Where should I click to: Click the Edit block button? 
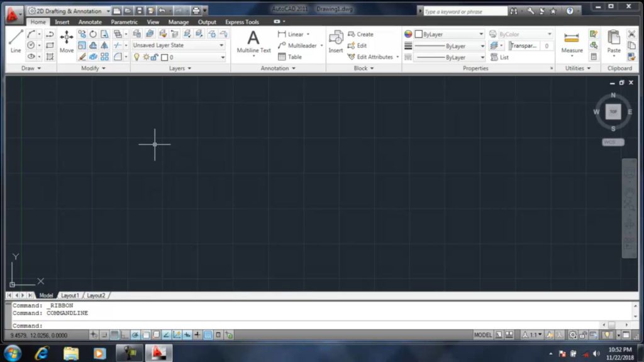(x=357, y=45)
